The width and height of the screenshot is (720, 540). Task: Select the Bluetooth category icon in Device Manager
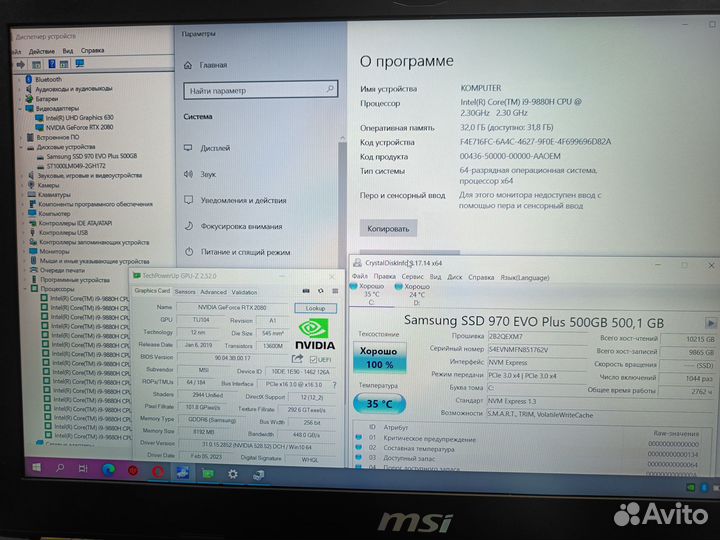tap(29, 79)
